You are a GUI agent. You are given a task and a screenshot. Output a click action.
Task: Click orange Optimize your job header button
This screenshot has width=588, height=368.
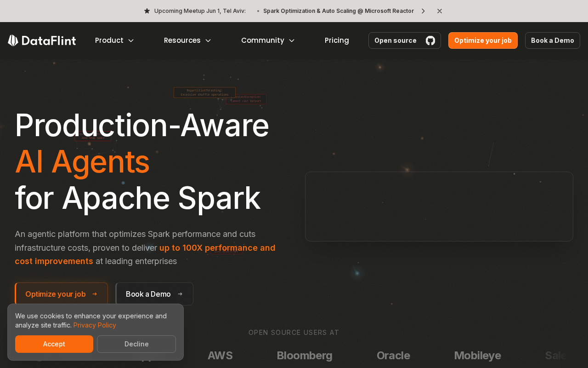(483, 40)
